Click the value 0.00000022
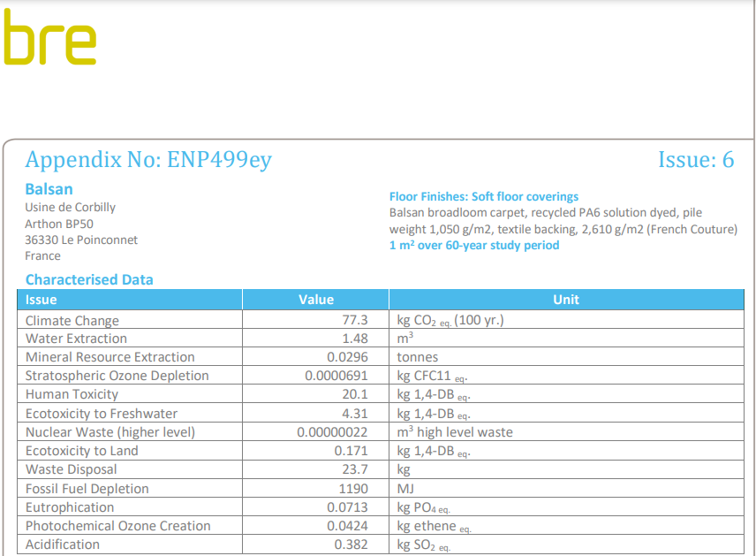 tap(332, 432)
